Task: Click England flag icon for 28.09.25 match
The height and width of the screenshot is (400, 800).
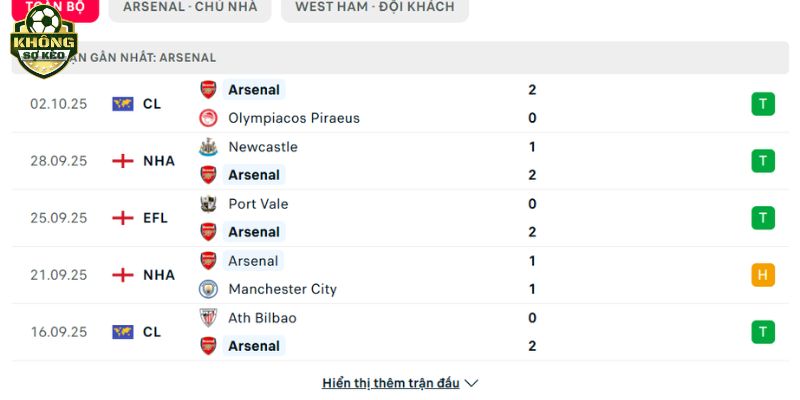Action: (x=123, y=161)
